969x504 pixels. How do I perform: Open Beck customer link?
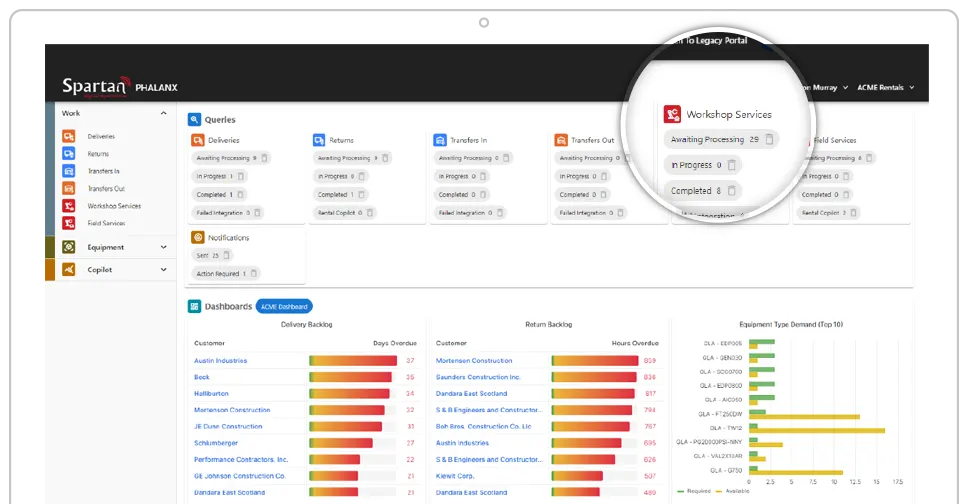(x=201, y=377)
